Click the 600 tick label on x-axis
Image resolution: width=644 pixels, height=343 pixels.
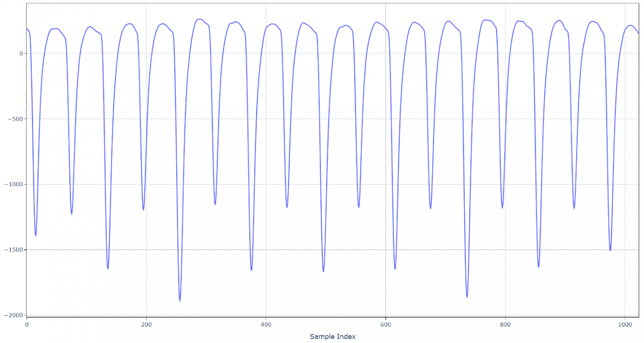386,324
